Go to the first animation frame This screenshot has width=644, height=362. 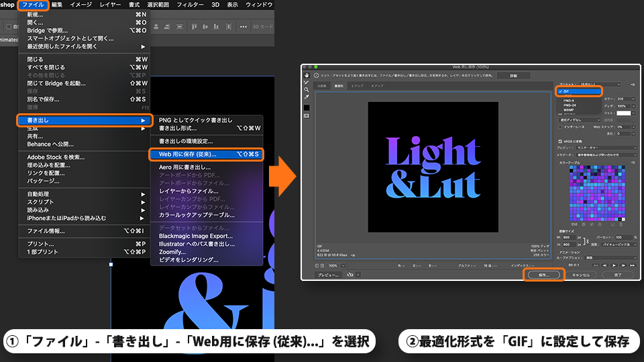pyautogui.click(x=596, y=265)
